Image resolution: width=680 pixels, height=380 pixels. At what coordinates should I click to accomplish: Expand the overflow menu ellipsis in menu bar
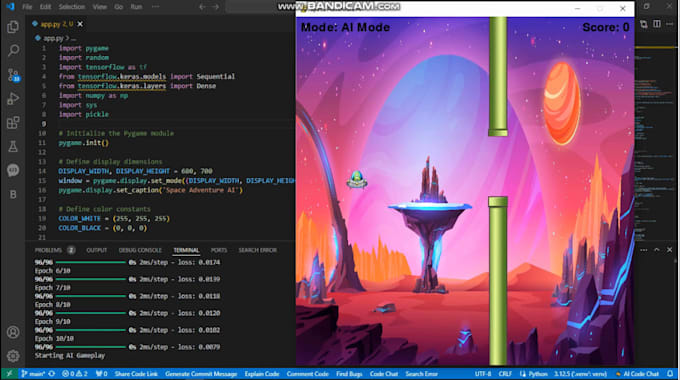coord(155,7)
